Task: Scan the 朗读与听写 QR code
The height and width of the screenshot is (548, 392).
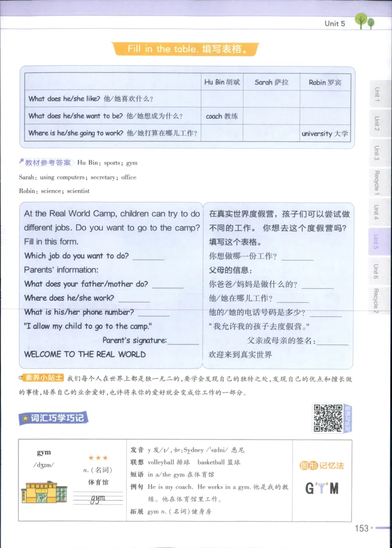Action: [329, 419]
